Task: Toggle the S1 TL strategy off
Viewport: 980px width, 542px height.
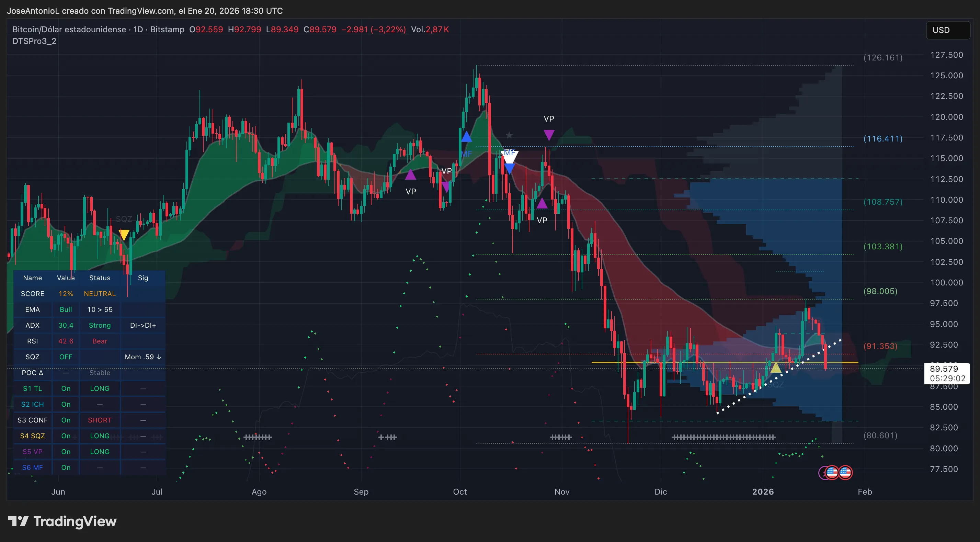Action: point(66,388)
